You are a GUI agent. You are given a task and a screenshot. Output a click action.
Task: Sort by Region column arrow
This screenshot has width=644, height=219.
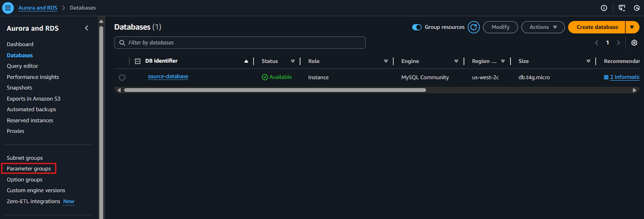(x=503, y=61)
